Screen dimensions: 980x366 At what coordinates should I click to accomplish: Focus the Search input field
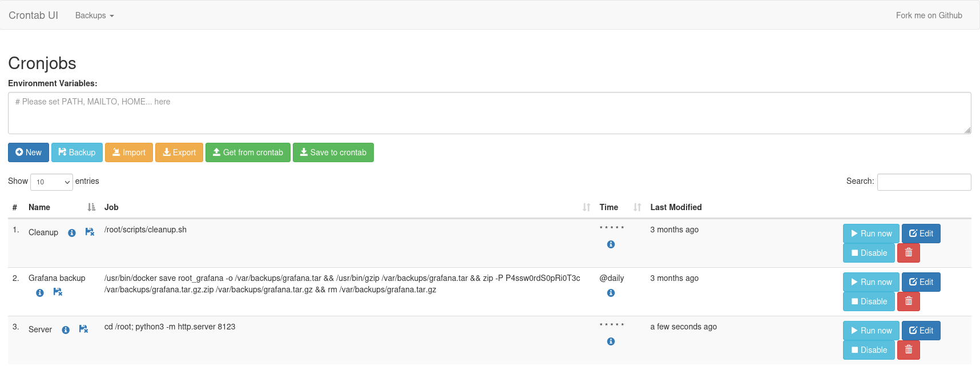923,182
